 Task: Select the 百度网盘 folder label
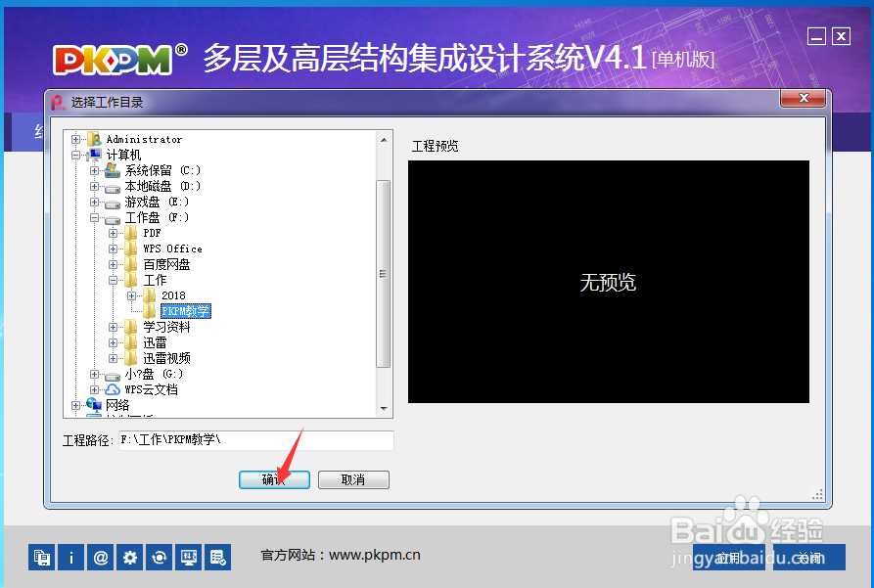point(166,264)
